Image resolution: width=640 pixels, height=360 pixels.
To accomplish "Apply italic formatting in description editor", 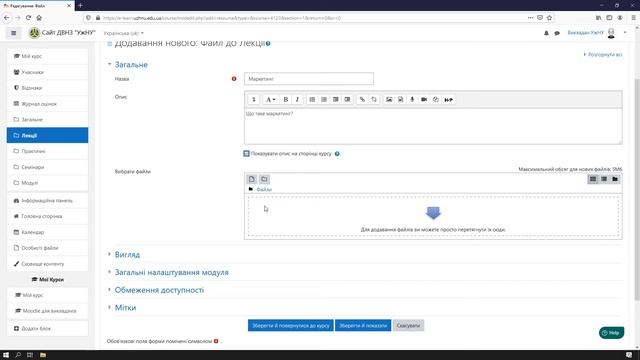I will pyautogui.click(x=297, y=100).
